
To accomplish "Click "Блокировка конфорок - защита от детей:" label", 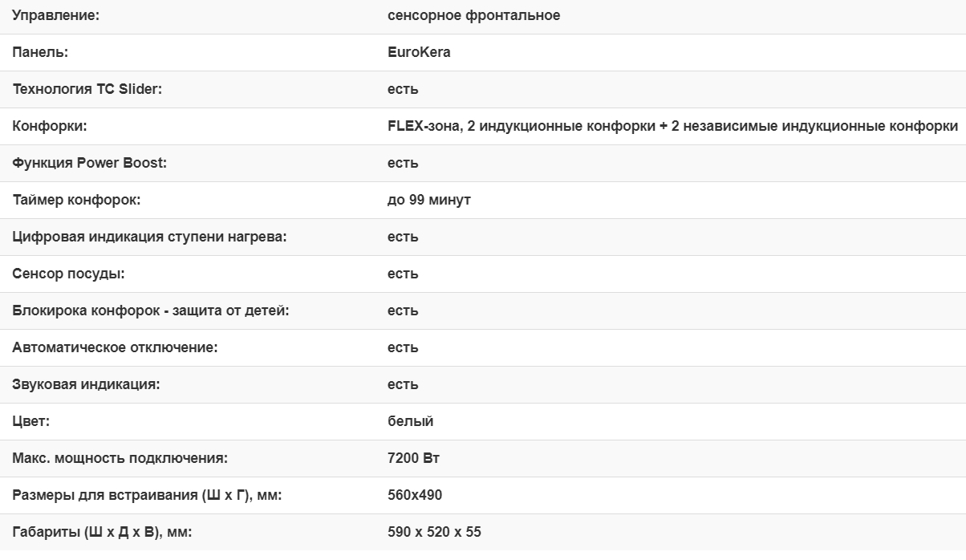I will coord(151,310).
